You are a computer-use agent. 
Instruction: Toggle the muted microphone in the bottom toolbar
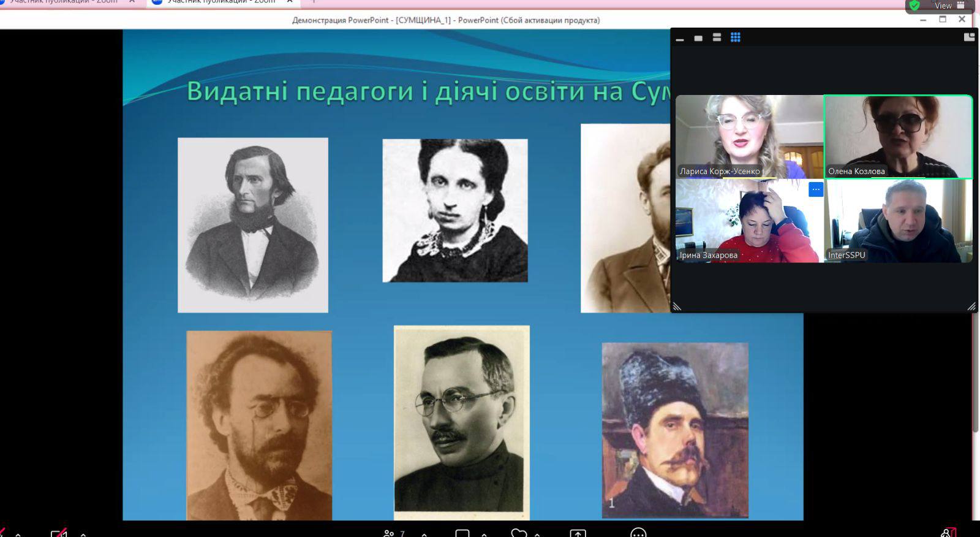4,533
